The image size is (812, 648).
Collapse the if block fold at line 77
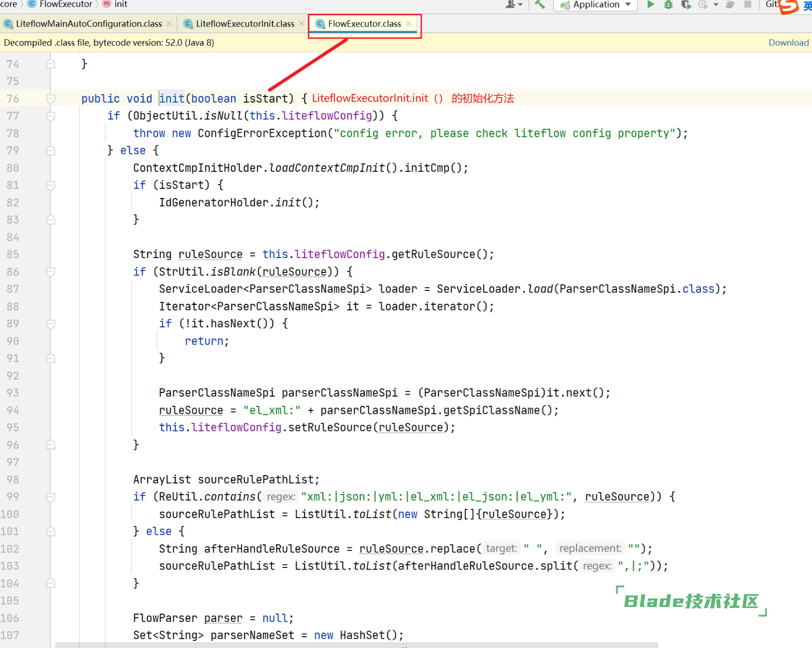coord(51,116)
